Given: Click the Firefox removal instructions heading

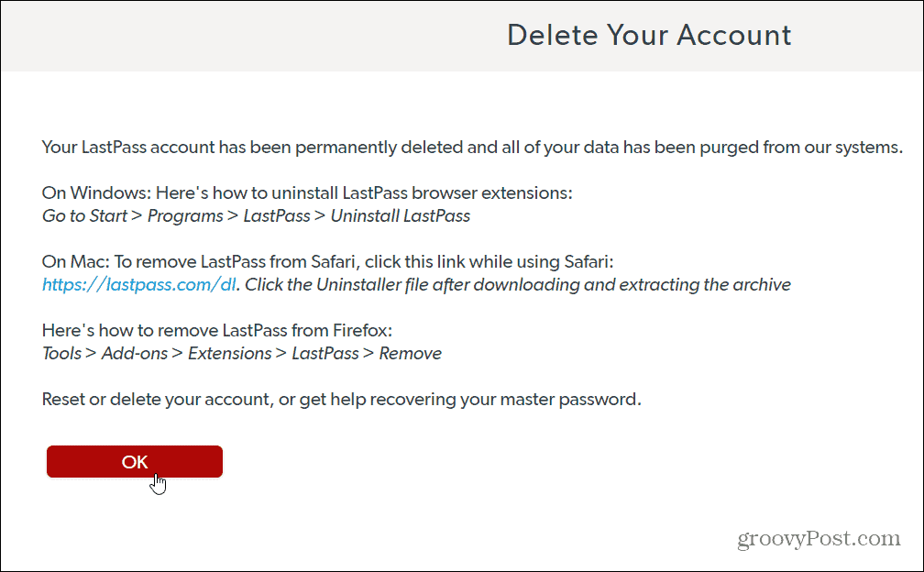Looking at the screenshot, I should 217,330.
